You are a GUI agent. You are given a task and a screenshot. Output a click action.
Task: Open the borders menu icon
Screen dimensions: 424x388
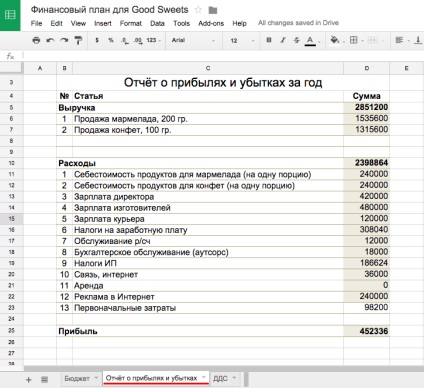354,40
